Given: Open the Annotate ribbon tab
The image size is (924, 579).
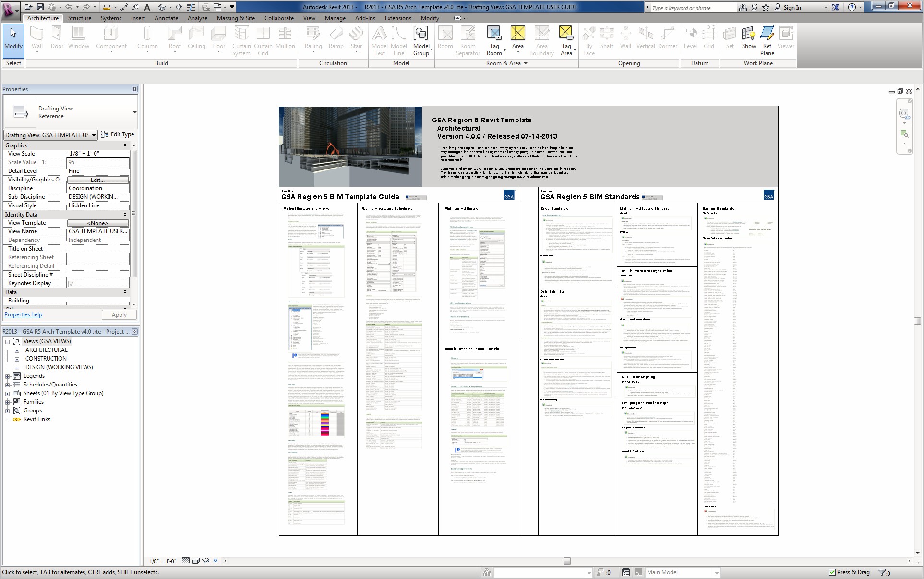Looking at the screenshot, I should pos(166,18).
